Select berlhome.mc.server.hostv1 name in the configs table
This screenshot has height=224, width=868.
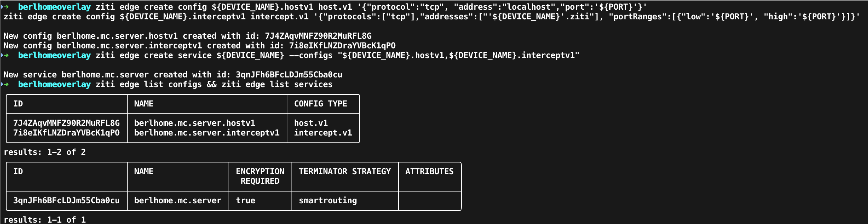coord(195,123)
